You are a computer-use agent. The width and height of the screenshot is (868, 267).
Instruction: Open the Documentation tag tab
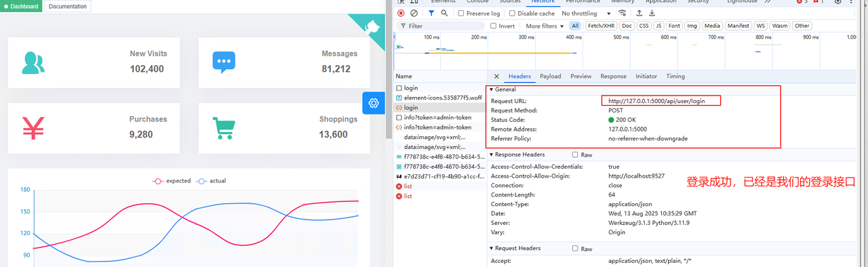point(68,6)
